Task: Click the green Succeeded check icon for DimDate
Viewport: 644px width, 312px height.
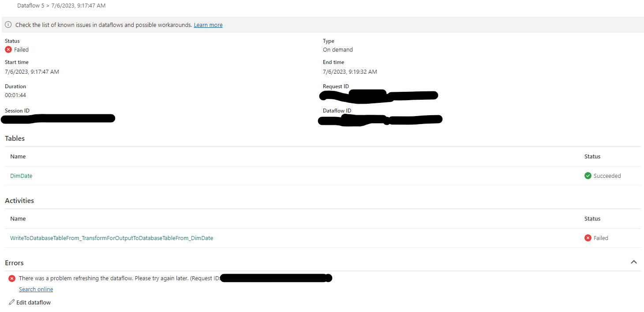Action: 588,176
